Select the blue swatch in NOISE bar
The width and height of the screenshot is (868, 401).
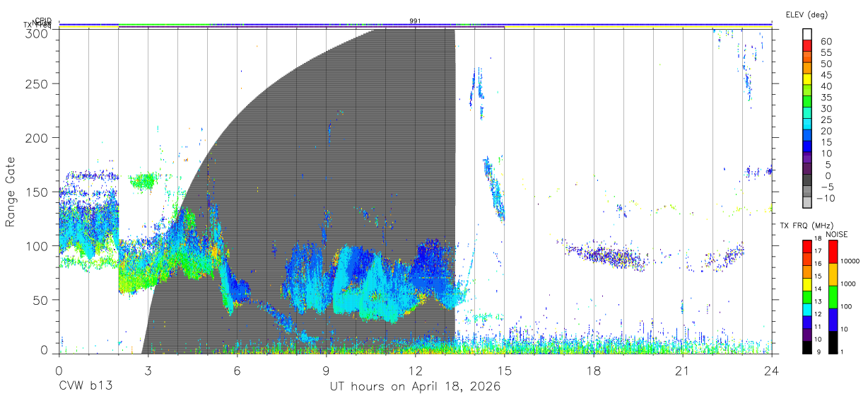833,319
